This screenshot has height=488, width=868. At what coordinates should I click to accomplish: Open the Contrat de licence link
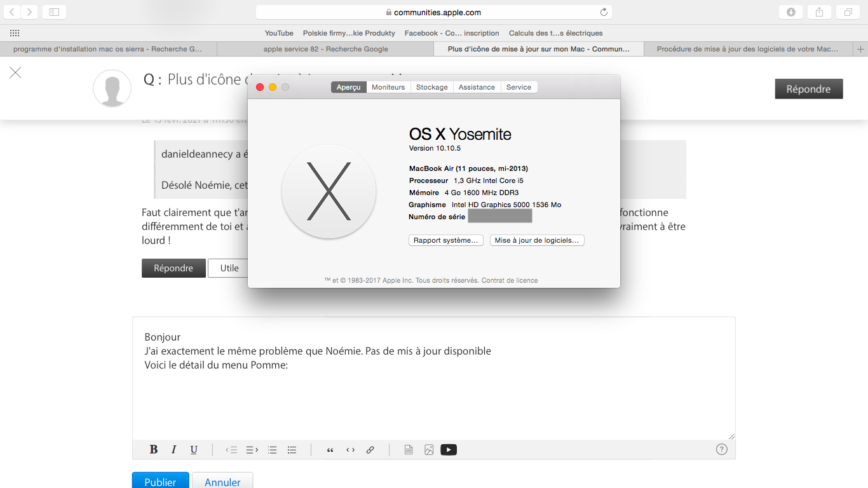point(510,280)
